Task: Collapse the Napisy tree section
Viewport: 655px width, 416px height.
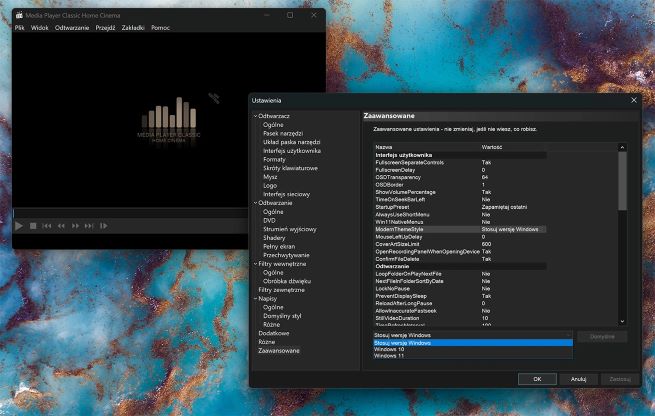Action: [255, 299]
